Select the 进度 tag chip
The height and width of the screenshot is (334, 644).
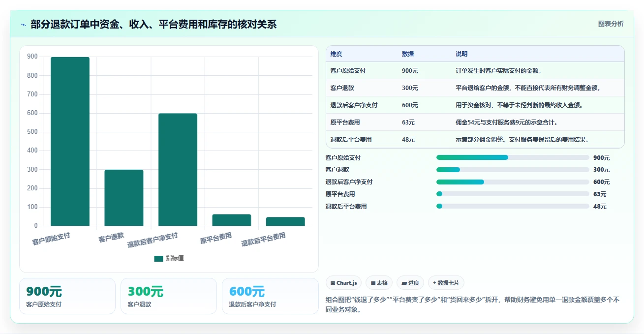point(410,283)
